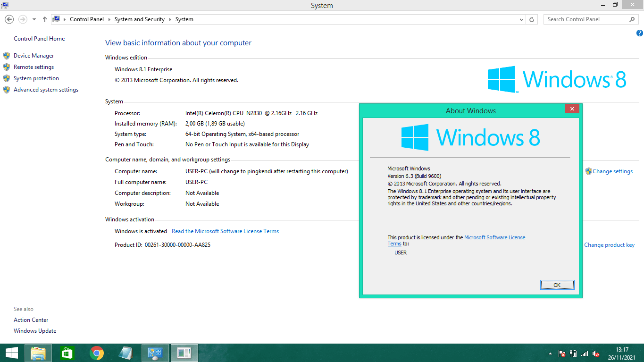
Task: Click OK in About Windows dialog
Action: click(x=557, y=285)
